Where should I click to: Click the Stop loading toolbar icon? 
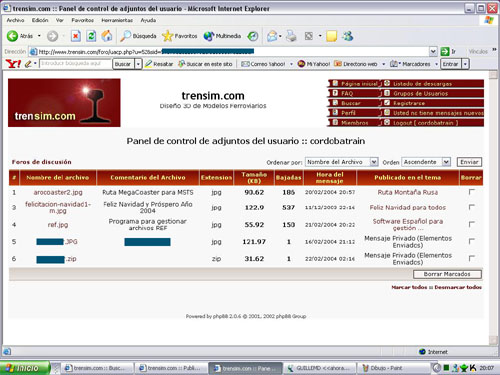pyautogui.click(x=76, y=36)
